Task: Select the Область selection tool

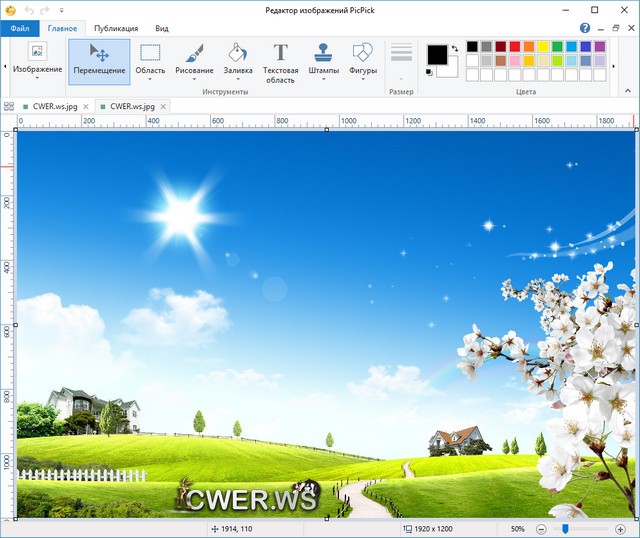Action: coord(150,60)
